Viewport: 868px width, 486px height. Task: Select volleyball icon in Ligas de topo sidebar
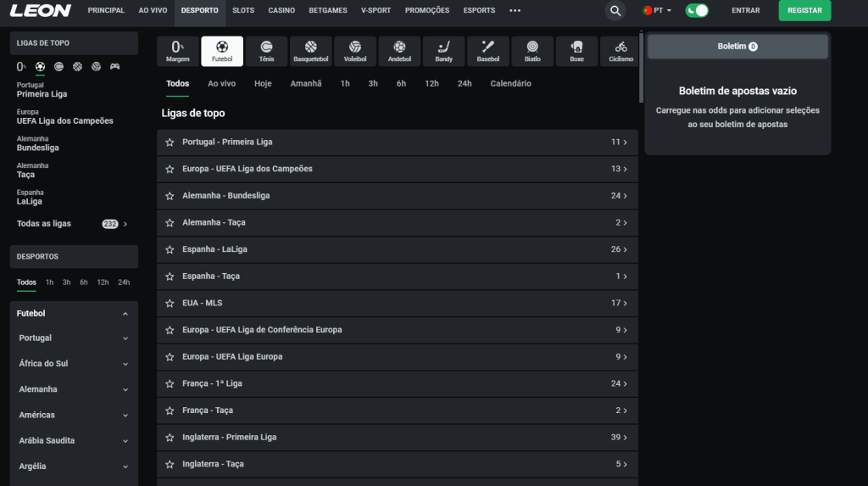(x=97, y=66)
